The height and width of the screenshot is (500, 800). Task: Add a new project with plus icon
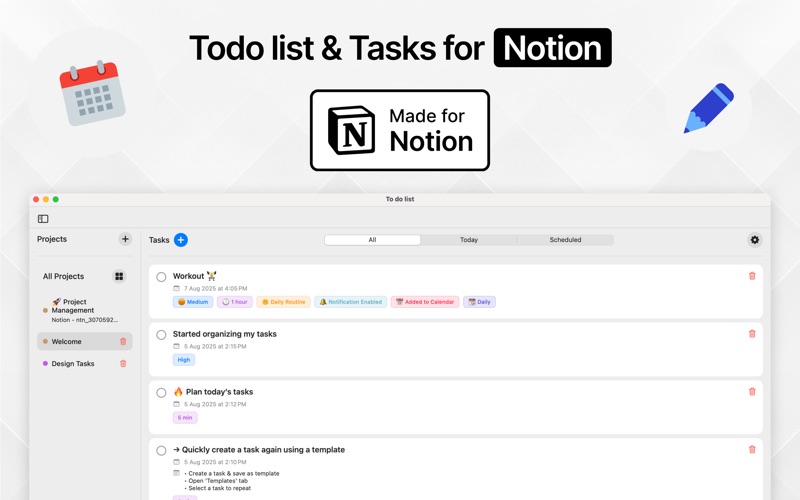[x=125, y=239]
